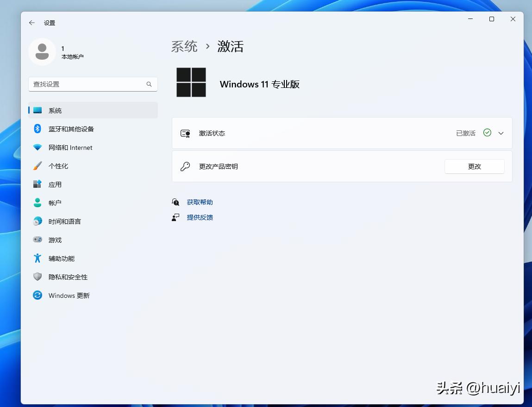This screenshot has width=532, height=407.
Task: Open the 蓝牙和其他设备 settings icon
Action: pos(37,129)
